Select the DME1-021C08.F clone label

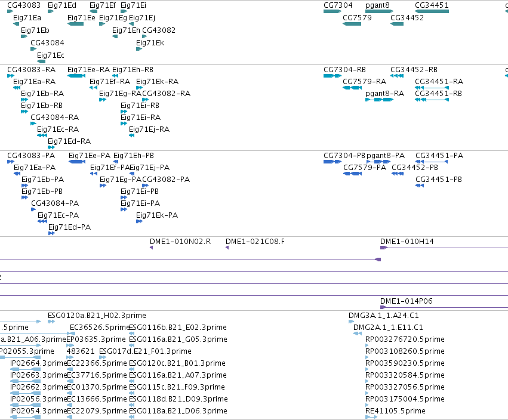tap(255, 242)
